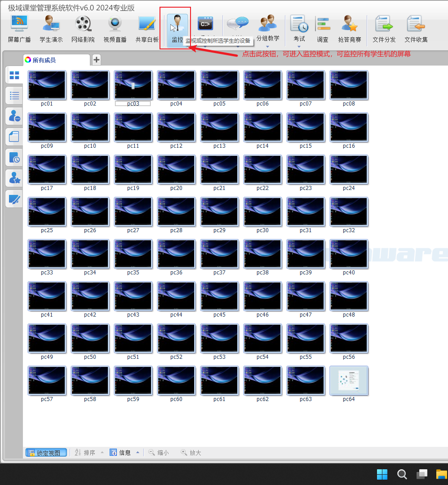This screenshot has width=448, height=485.
Task: Expand the 考试 exam dropdown arrow
Action: coord(299,46)
